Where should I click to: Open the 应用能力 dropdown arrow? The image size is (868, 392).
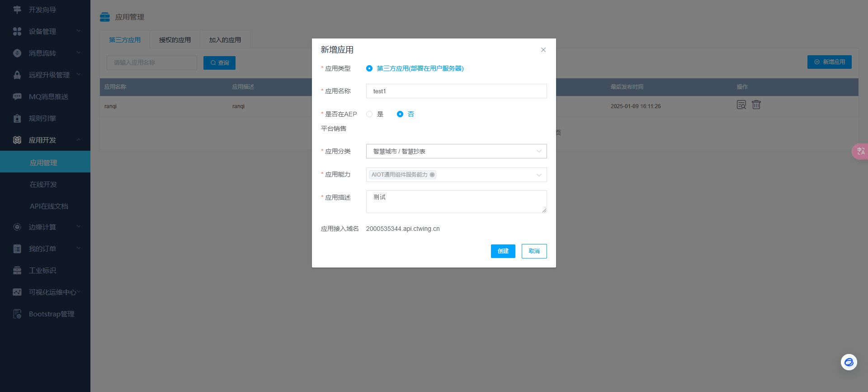point(539,175)
